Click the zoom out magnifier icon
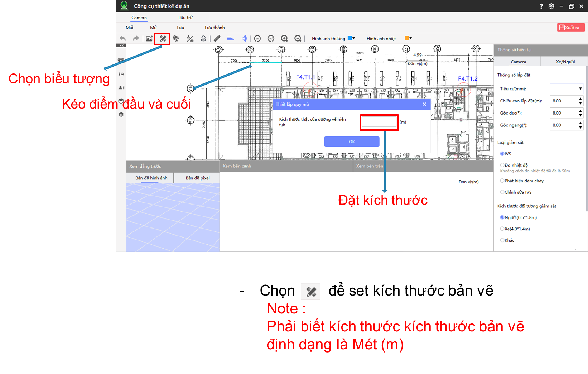Image resolution: width=588 pixels, height=374 pixels. pos(298,39)
